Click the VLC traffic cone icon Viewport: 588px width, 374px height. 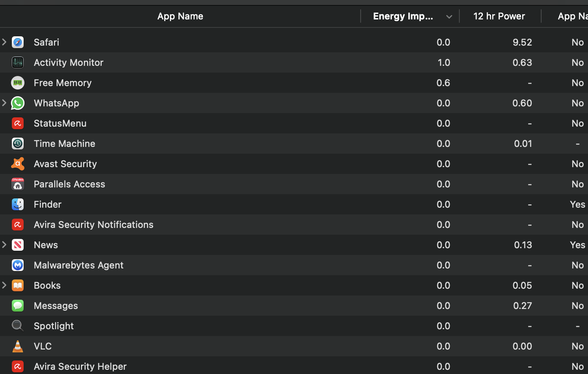pos(18,346)
